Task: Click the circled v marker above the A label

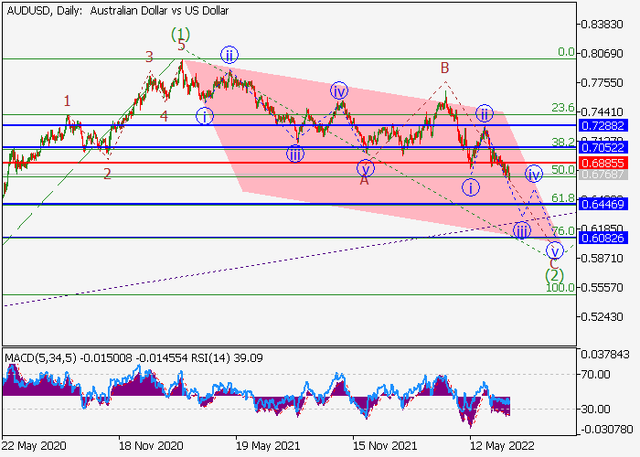Action: point(364,167)
